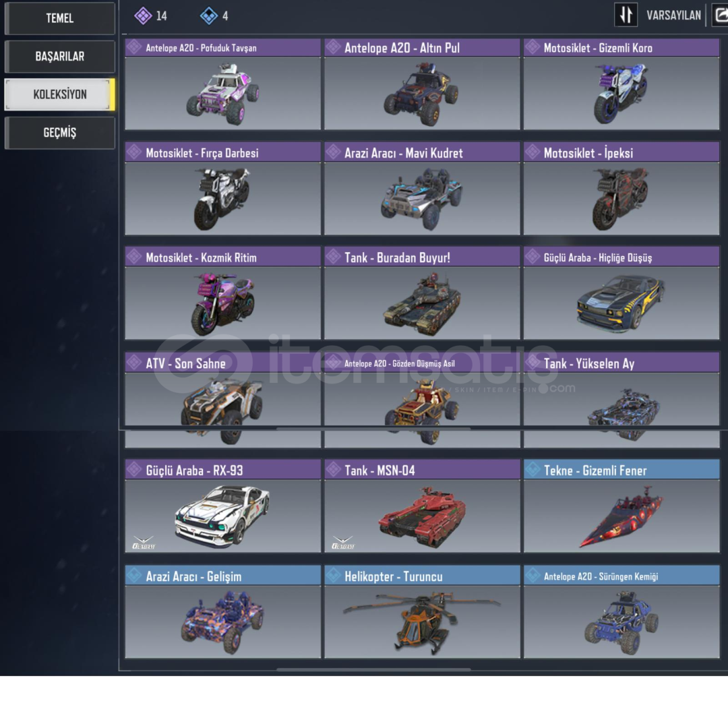This screenshot has height=728, width=728.
Task: Open the VARSAYILAN sort dropdown
Action: click(673, 16)
